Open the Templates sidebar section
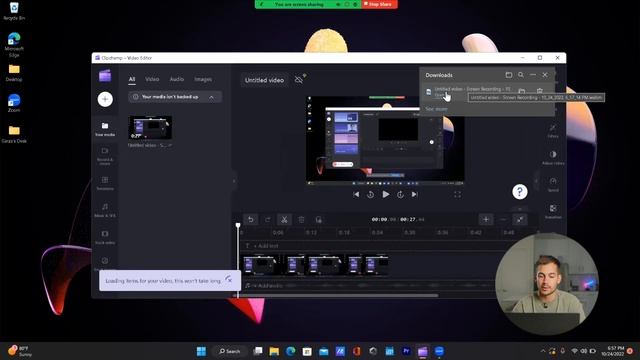This screenshot has width=640, height=360. point(105,183)
